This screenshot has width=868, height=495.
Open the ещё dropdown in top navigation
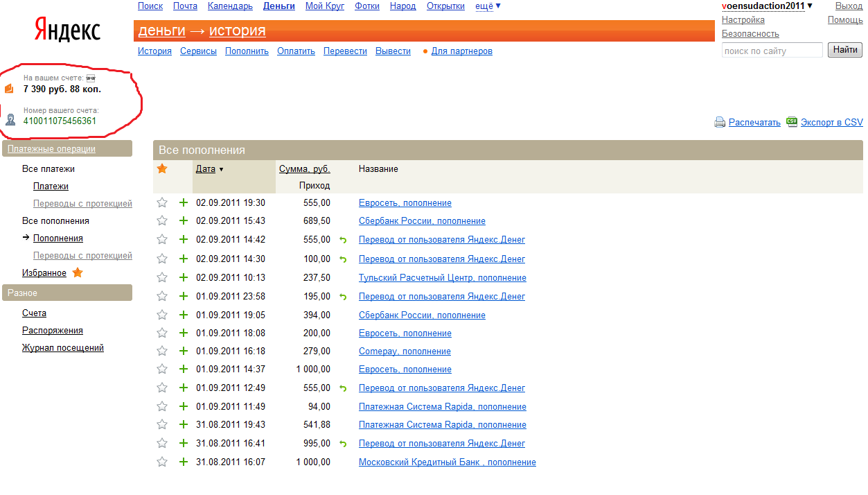point(488,6)
